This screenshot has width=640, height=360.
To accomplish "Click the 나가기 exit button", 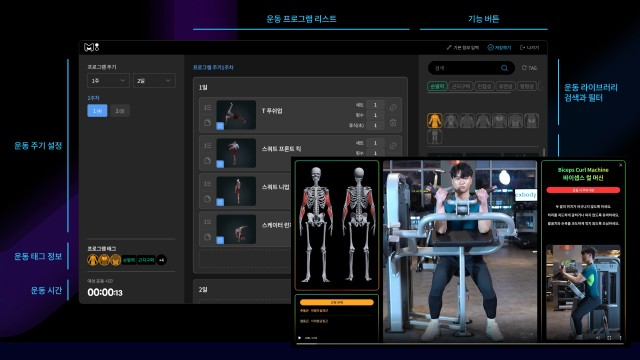I will (529, 48).
